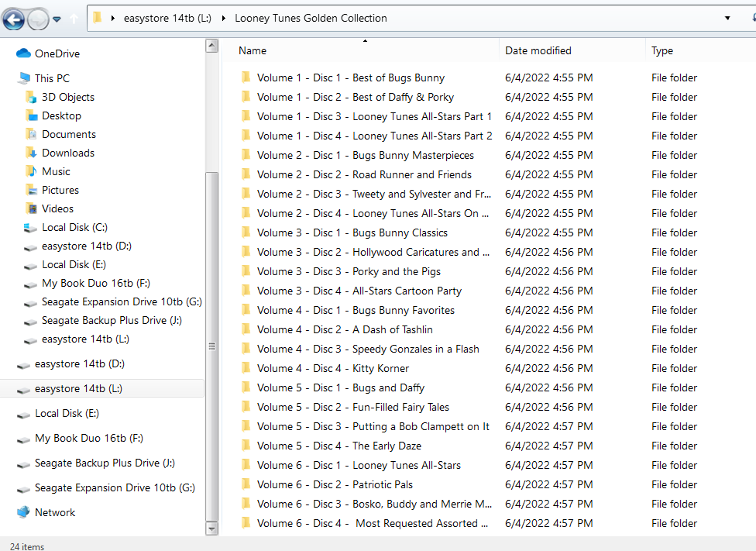This screenshot has width=756, height=551.
Task: Select Volume 5 - Disc 3 - Putting a Bob Clampett on It
Action: click(373, 426)
